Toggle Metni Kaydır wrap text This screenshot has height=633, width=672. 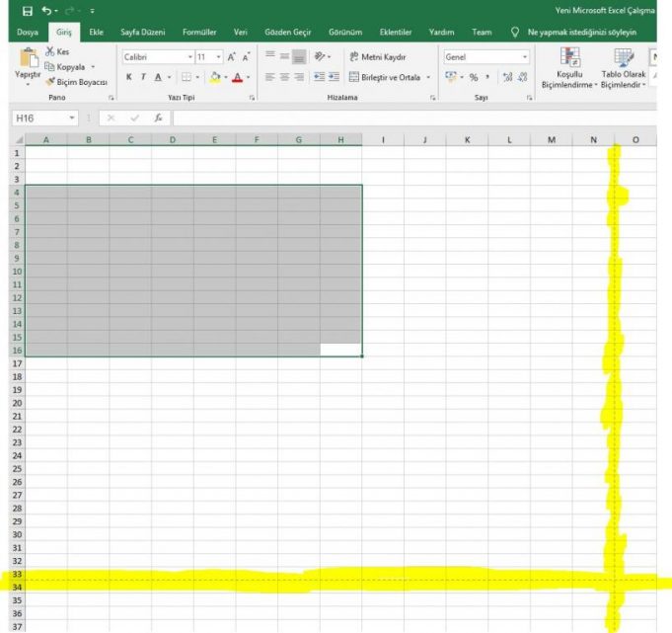coord(378,56)
